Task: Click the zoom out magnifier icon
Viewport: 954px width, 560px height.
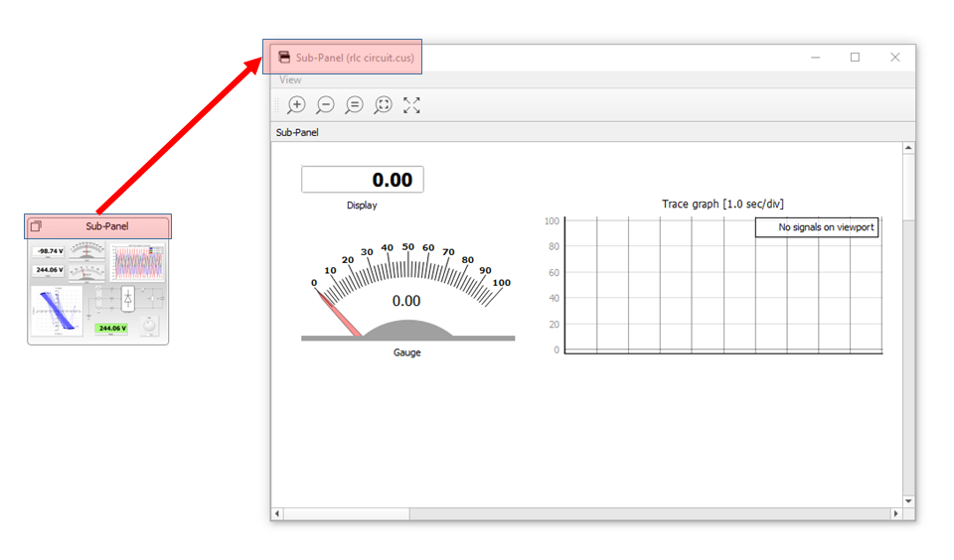Action: click(325, 105)
